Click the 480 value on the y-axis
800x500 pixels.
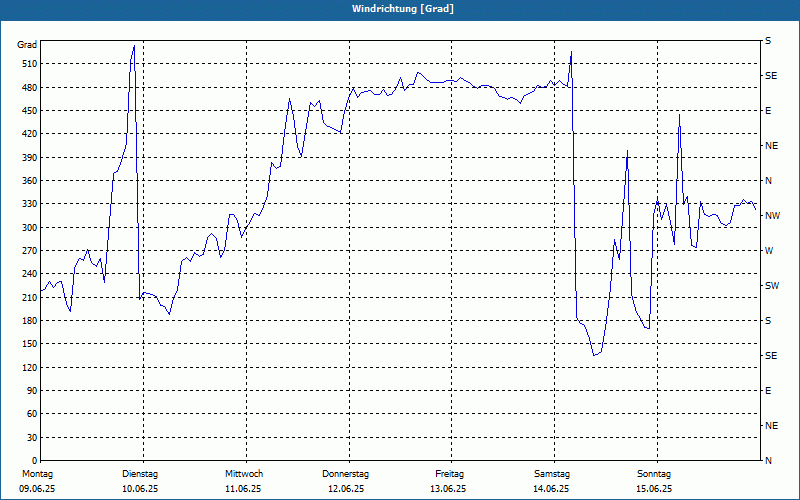point(30,88)
